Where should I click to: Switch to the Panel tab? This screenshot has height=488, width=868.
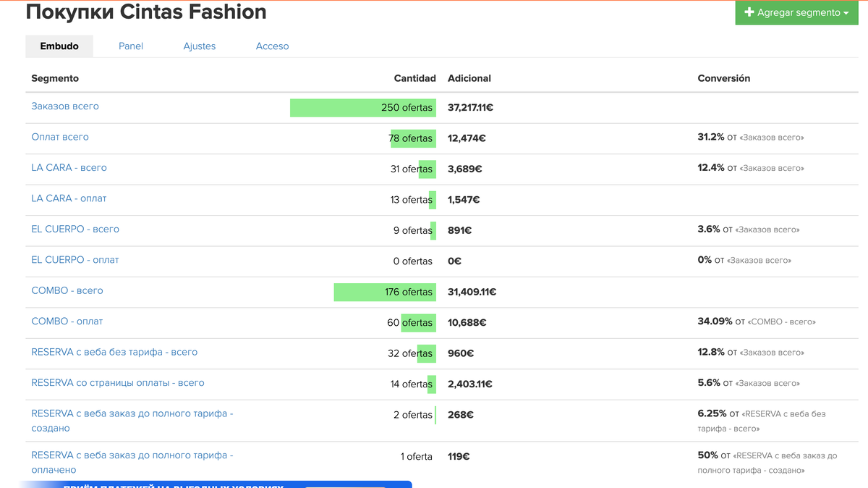[x=131, y=46]
